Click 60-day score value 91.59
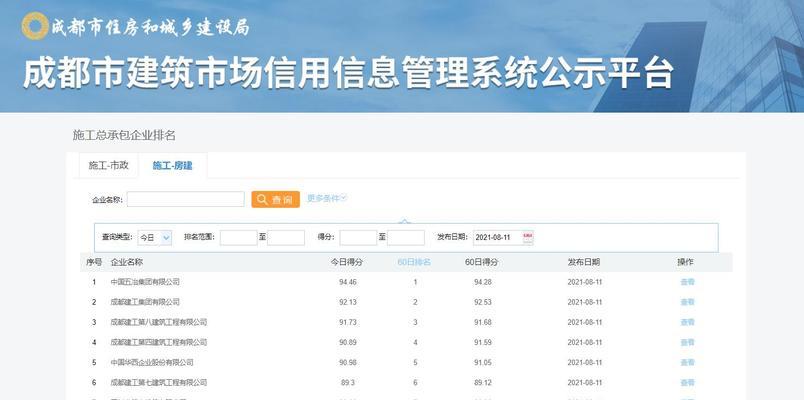 483,342
